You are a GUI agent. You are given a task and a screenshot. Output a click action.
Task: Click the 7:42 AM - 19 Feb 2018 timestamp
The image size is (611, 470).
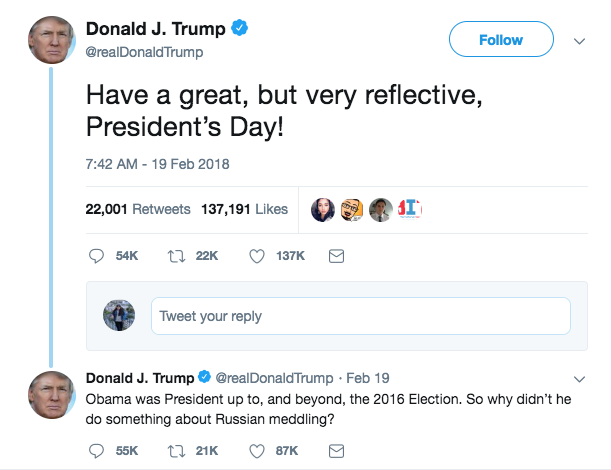(146, 164)
